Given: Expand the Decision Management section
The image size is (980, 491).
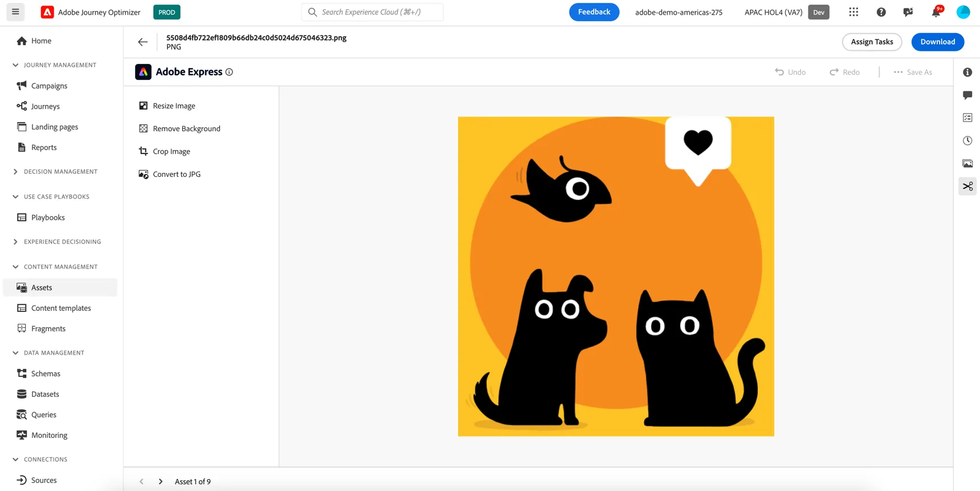Looking at the screenshot, I should [15, 172].
